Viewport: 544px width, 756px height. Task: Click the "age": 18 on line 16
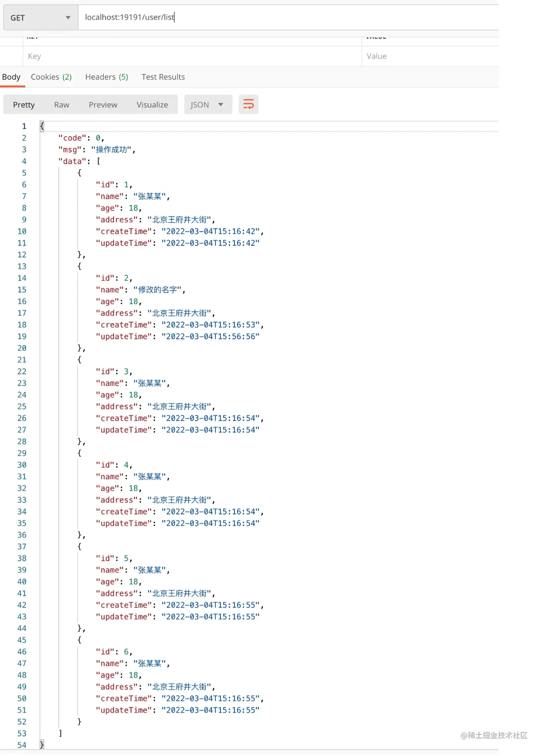click(119, 301)
